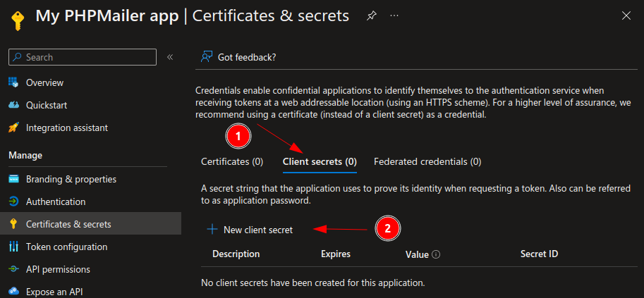The height and width of the screenshot is (298, 644).
Task: Click the info icon next to Value
Action: 436,254
